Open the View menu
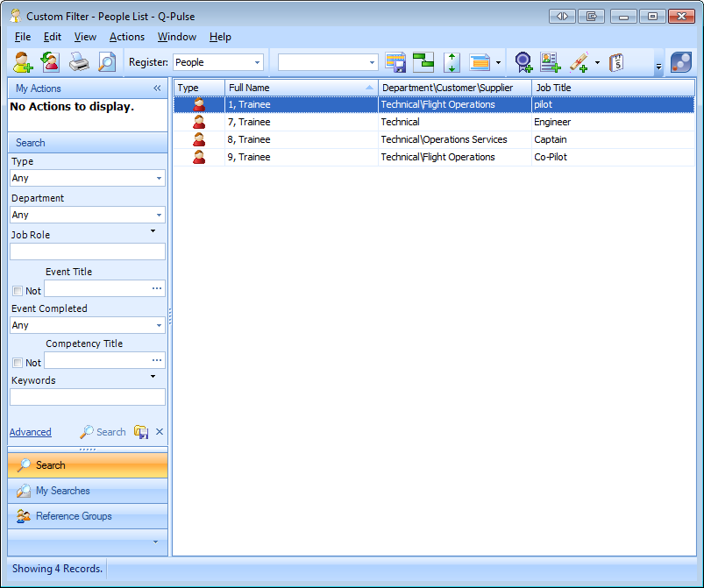 [x=85, y=37]
